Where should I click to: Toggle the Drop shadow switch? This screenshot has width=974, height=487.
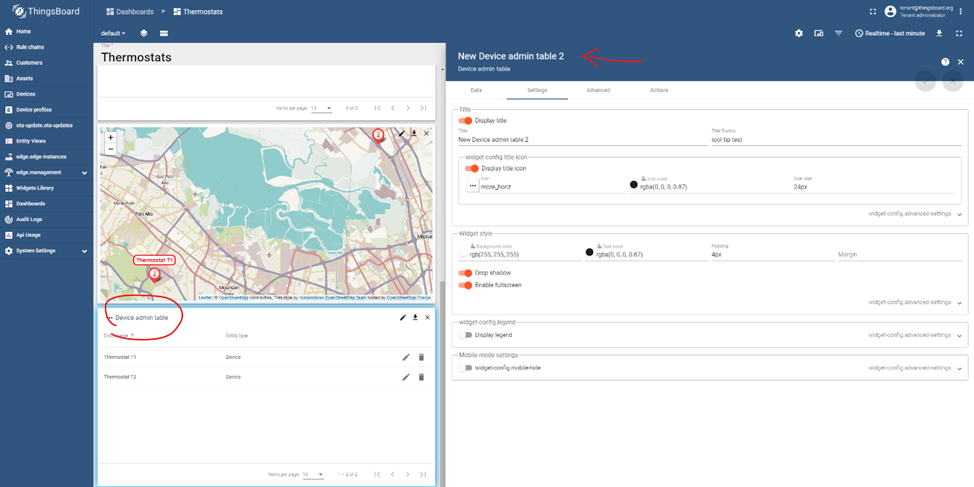point(465,273)
